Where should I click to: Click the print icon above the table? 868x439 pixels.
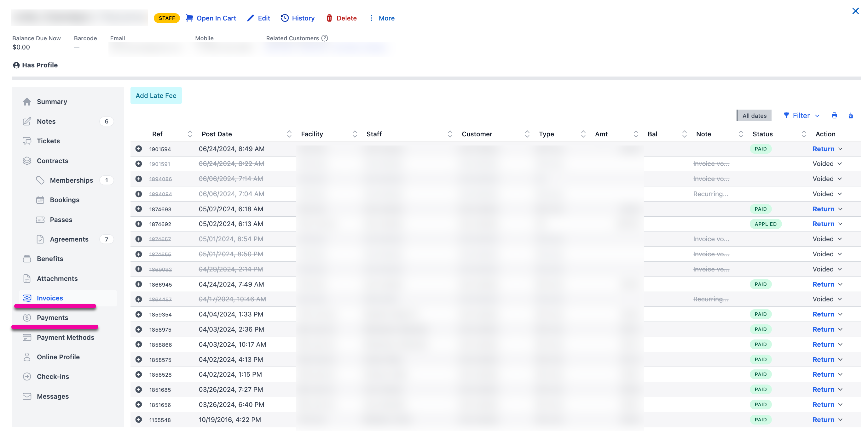tap(834, 116)
